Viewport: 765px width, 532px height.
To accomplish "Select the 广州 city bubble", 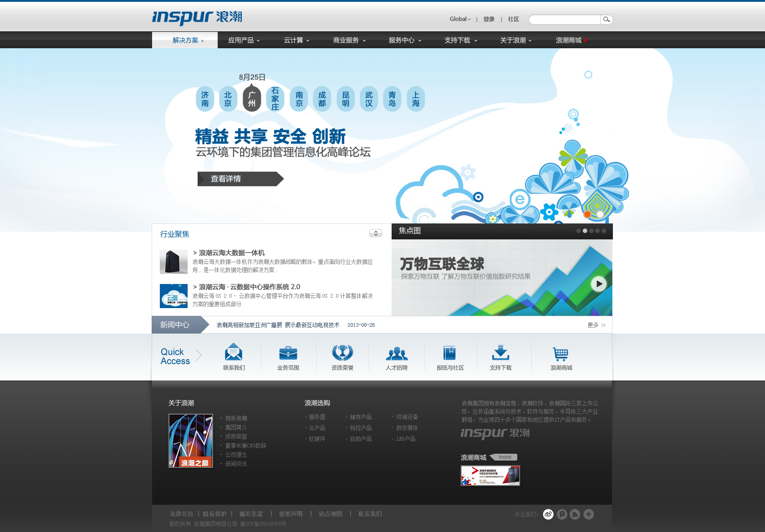I will 252,99.
